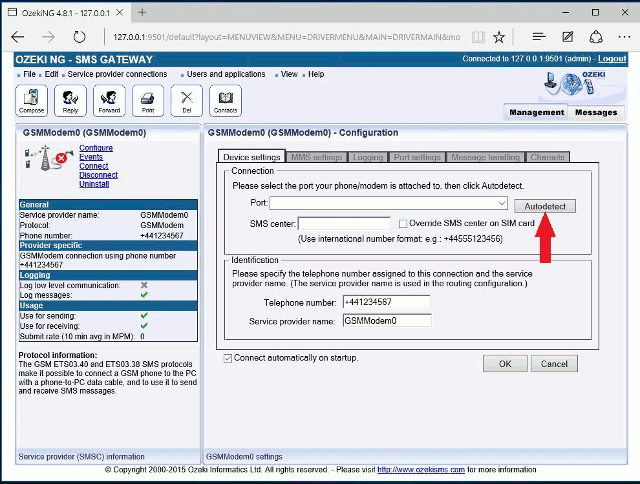Open the View menu
This screenshot has height=484, width=640.
coord(289,74)
